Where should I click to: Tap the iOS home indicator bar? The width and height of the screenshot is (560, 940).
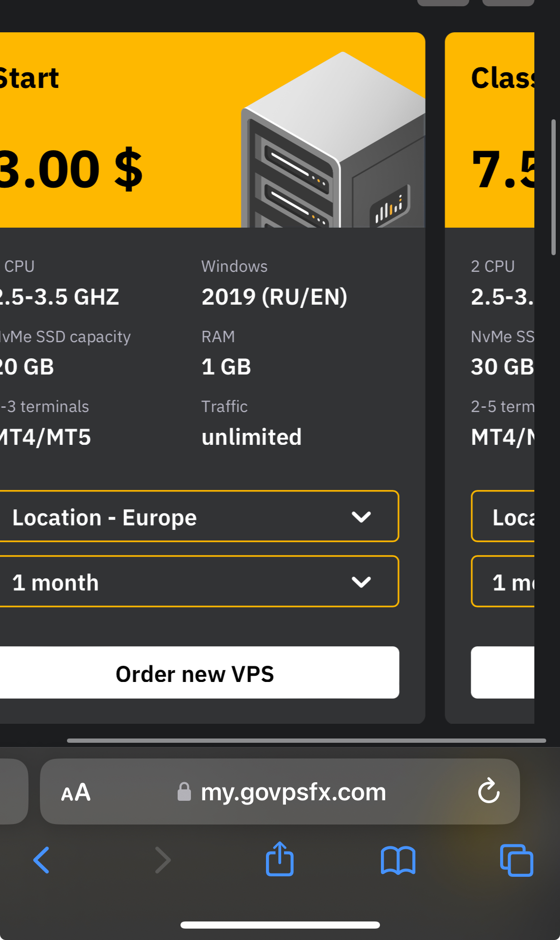point(280,925)
